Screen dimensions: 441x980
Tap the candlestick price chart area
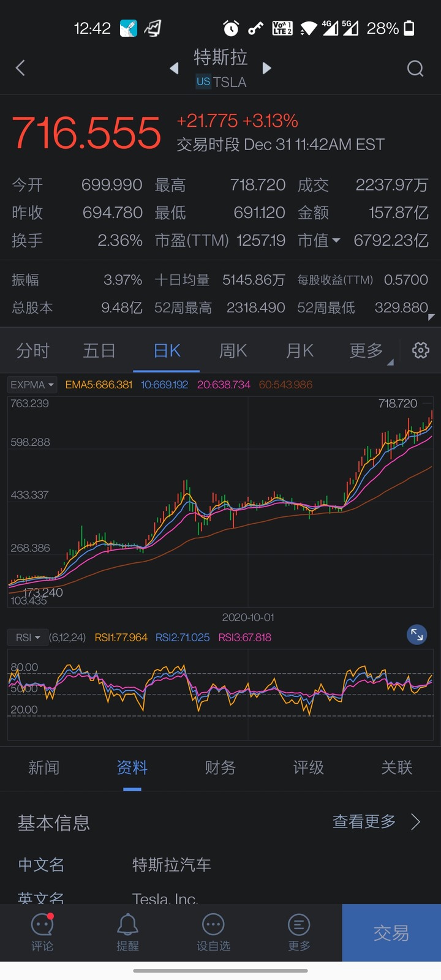point(221,501)
